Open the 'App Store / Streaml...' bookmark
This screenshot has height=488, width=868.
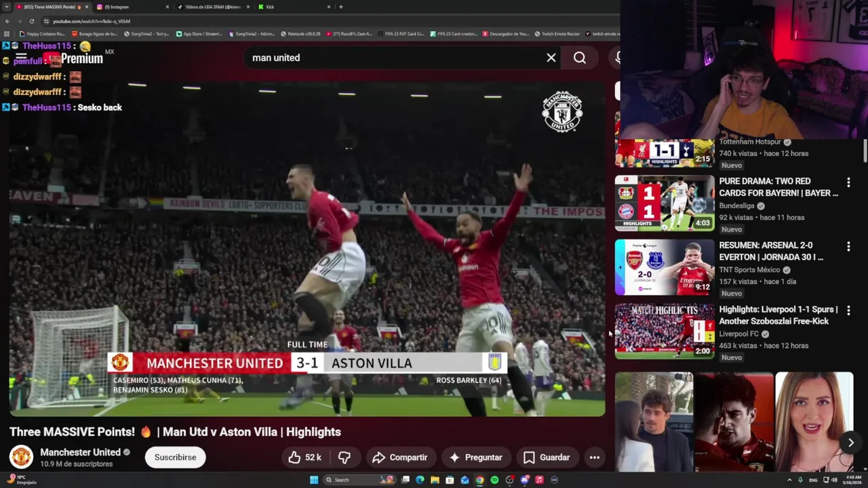pyautogui.click(x=199, y=34)
